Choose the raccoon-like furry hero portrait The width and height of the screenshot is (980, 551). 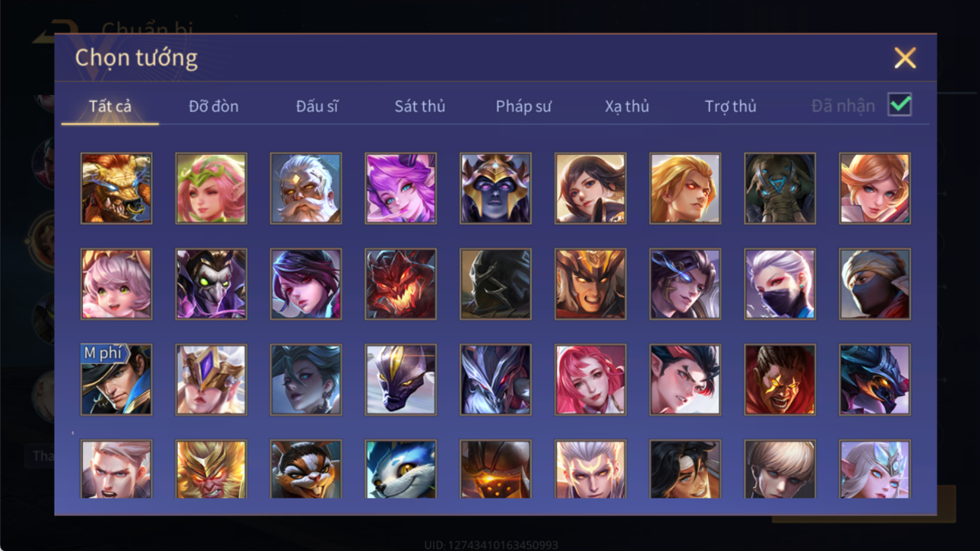(x=305, y=470)
